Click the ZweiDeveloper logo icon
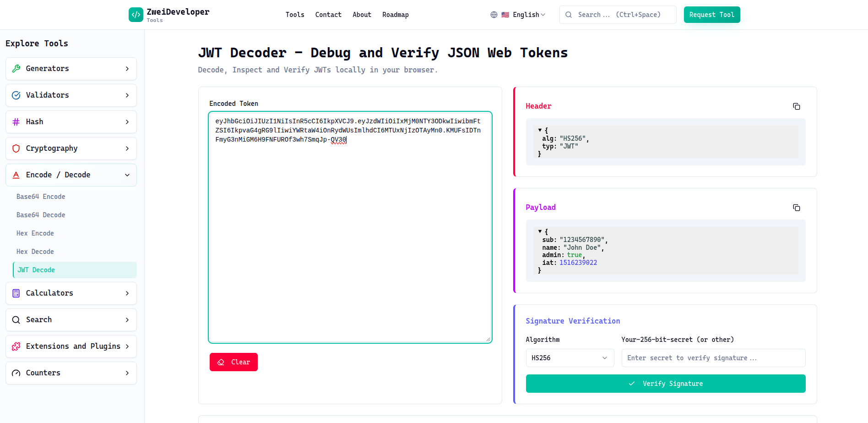The height and width of the screenshot is (423, 868). point(136,14)
